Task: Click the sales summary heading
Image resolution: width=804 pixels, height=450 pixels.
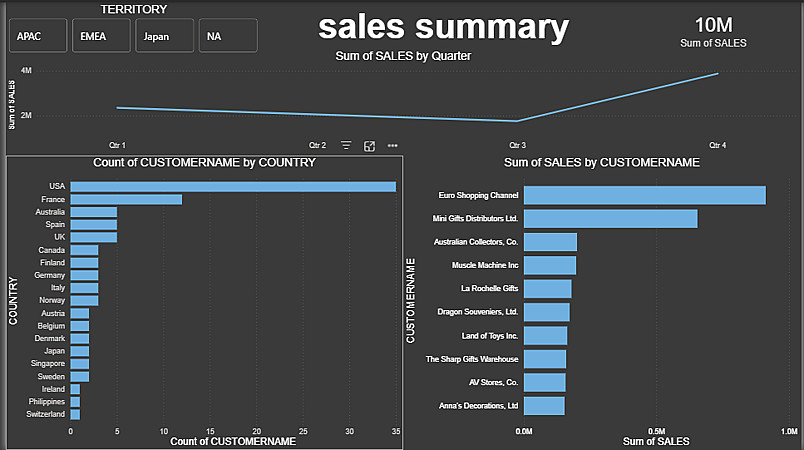Action: [444, 27]
